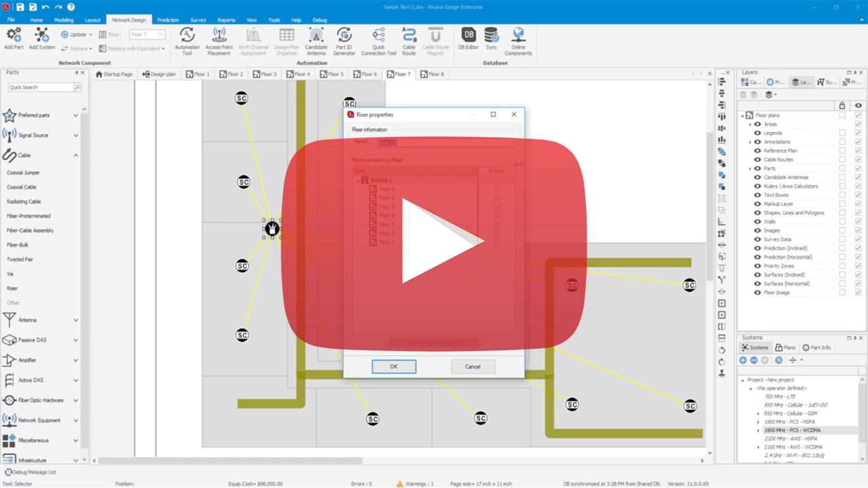Click the Riser Name field in dialog
Image resolution: width=868 pixels, height=488 pixels.
click(x=446, y=142)
